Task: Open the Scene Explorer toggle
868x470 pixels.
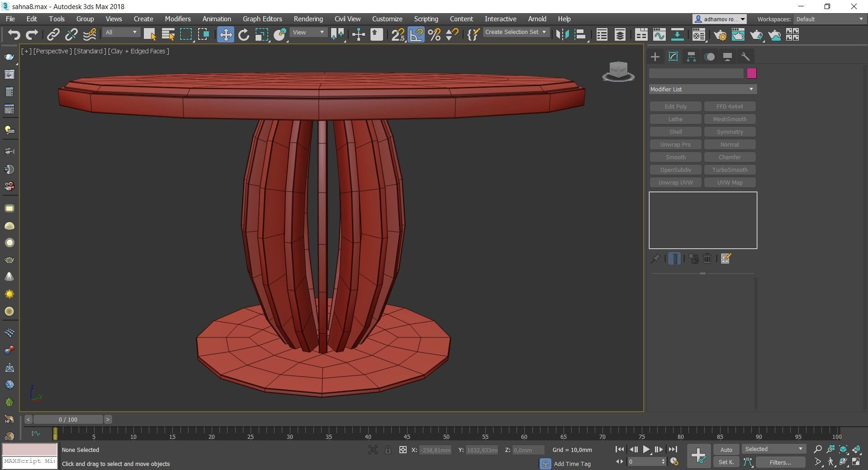Action: tap(602, 34)
